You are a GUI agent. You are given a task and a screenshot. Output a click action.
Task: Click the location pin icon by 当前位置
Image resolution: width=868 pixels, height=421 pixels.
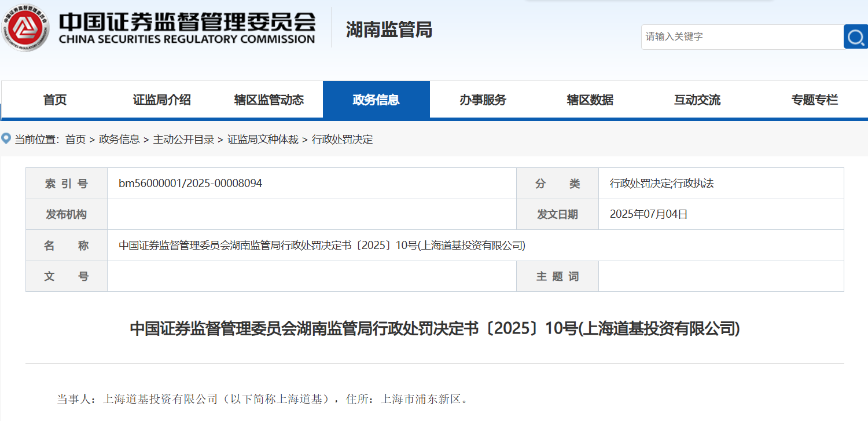click(6, 139)
